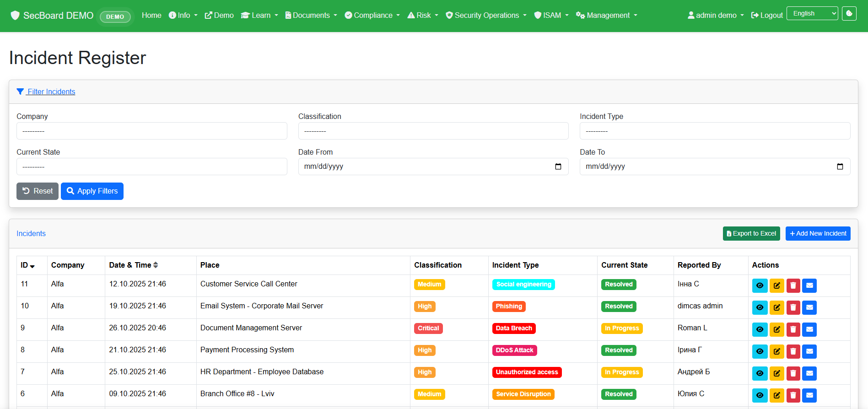The height and width of the screenshot is (409, 868).
Task: Edit the Phishing incident with pencil icon
Action: [x=776, y=307]
